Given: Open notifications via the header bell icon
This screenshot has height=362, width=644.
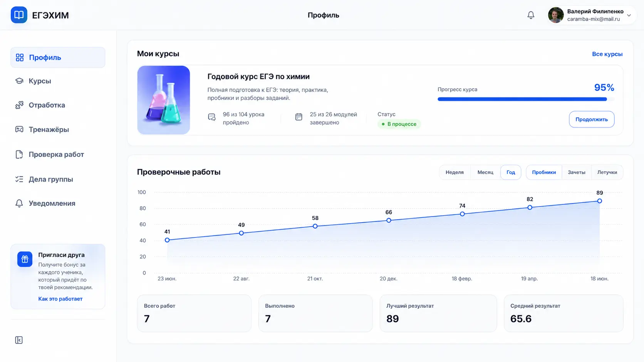Looking at the screenshot, I should 531,15.
